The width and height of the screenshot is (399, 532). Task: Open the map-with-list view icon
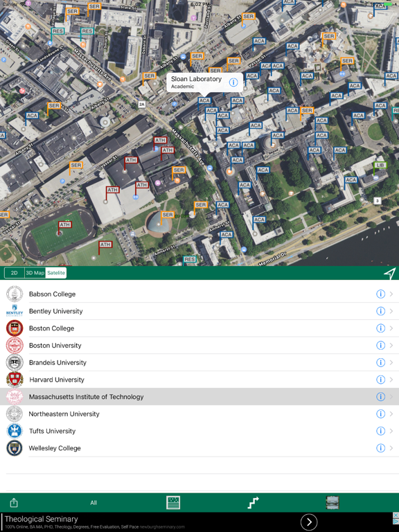click(x=173, y=502)
